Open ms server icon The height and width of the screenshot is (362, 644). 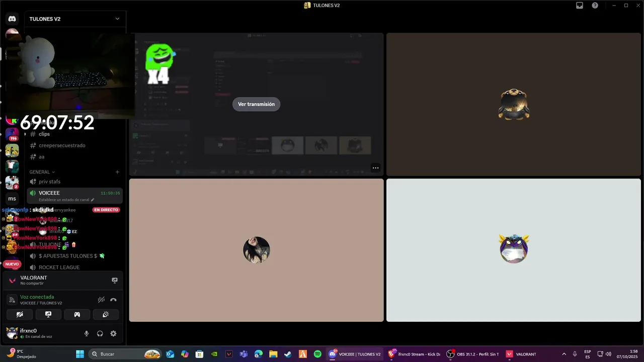12,199
